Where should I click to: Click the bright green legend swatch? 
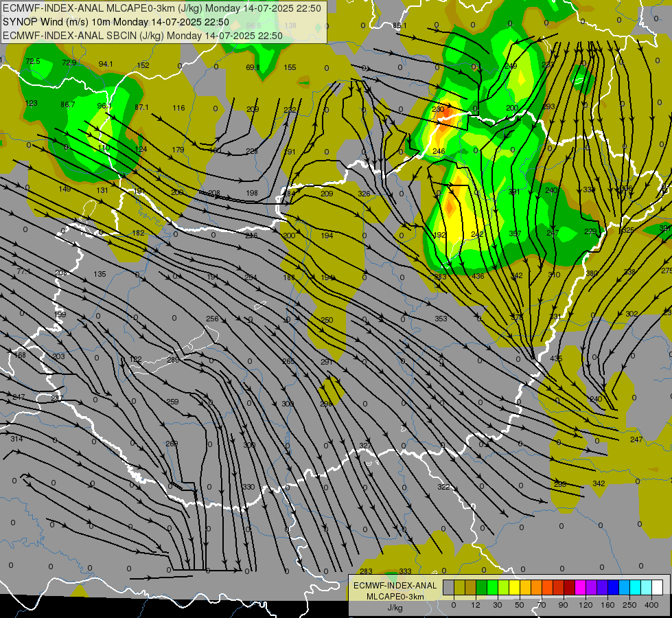(492, 587)
